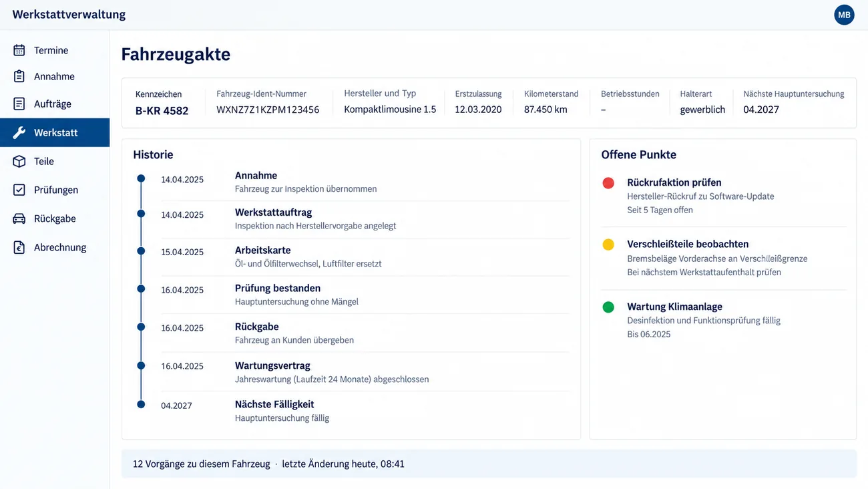
Task: Click the timeline marker for Wartungsvertrag
Action: (141, 365)
